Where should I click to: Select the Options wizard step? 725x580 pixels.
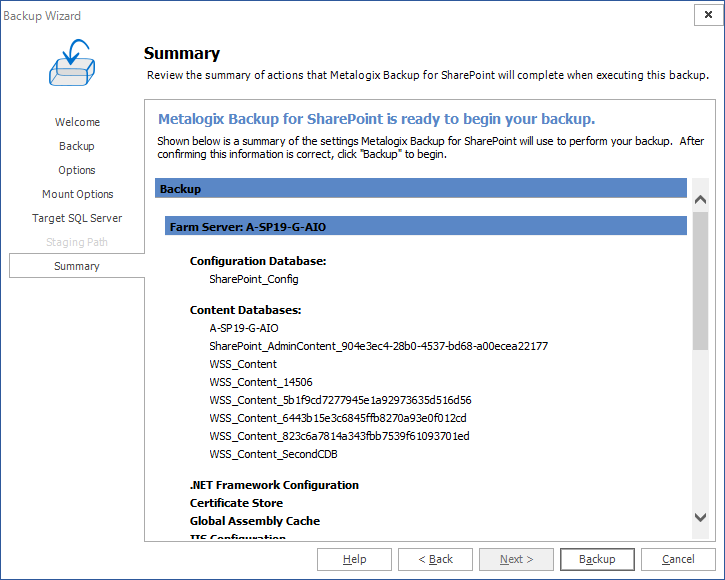[x=77, y=170]
